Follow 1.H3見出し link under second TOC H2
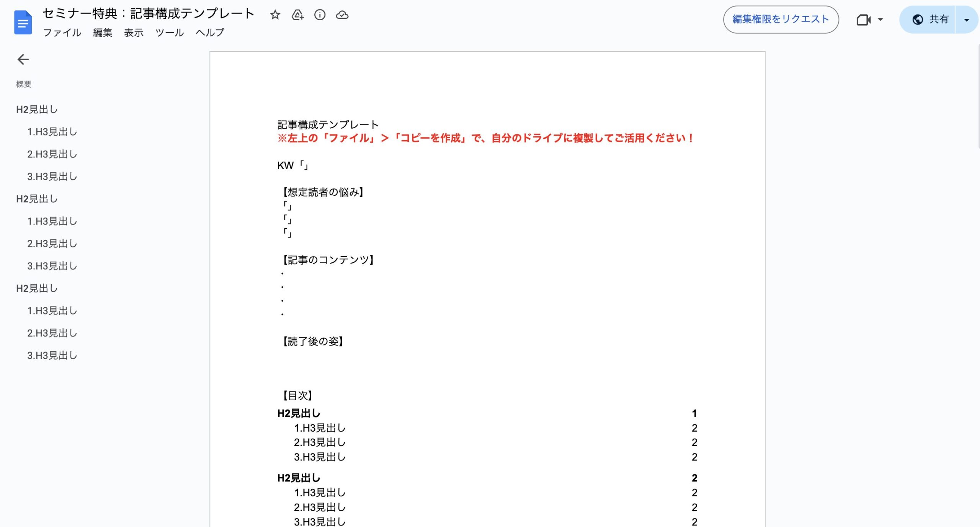The image size is (980, 527). click(320, 493)
